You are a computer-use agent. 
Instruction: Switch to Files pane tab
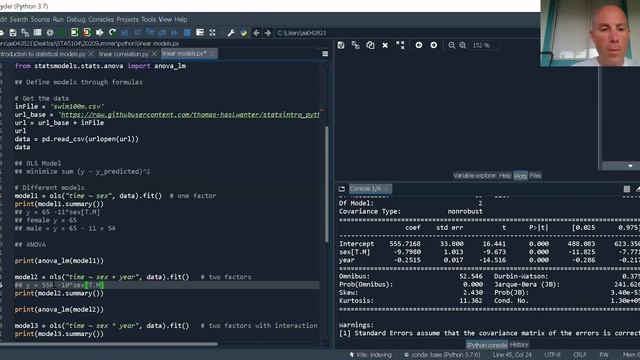pos(535,176)
